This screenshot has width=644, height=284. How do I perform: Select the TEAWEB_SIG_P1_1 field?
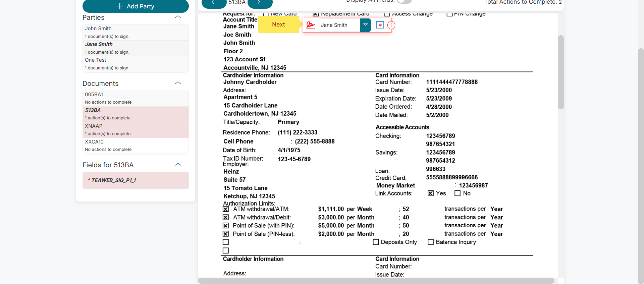coord(136,180)
